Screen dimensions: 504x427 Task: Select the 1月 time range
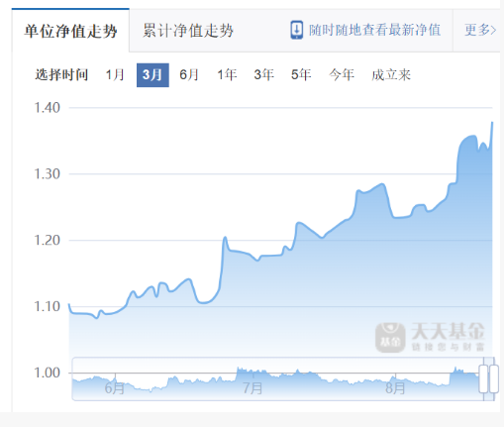[115, 75]
